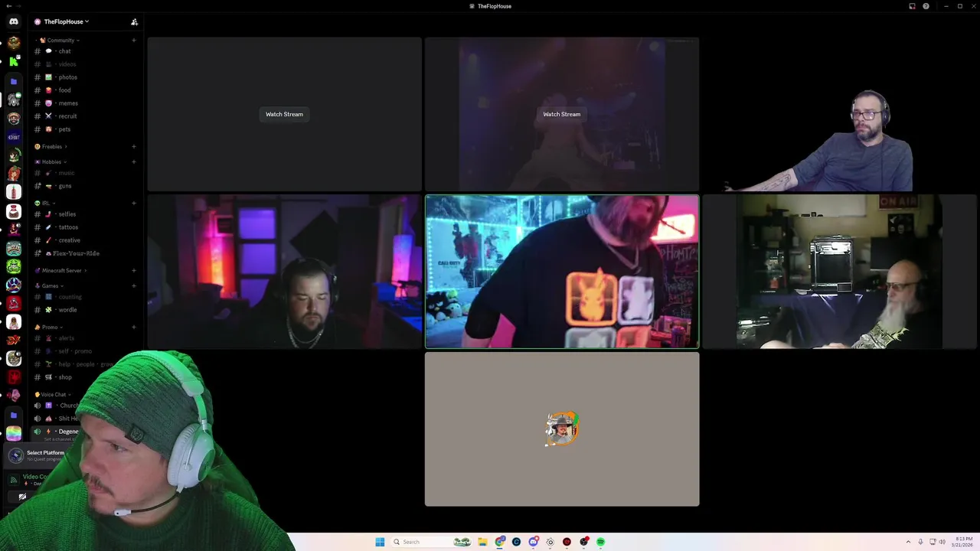Viewport: 980px width, 551px height.
Task: Select the avatar-only participant tile
Action: coord(562,429)
